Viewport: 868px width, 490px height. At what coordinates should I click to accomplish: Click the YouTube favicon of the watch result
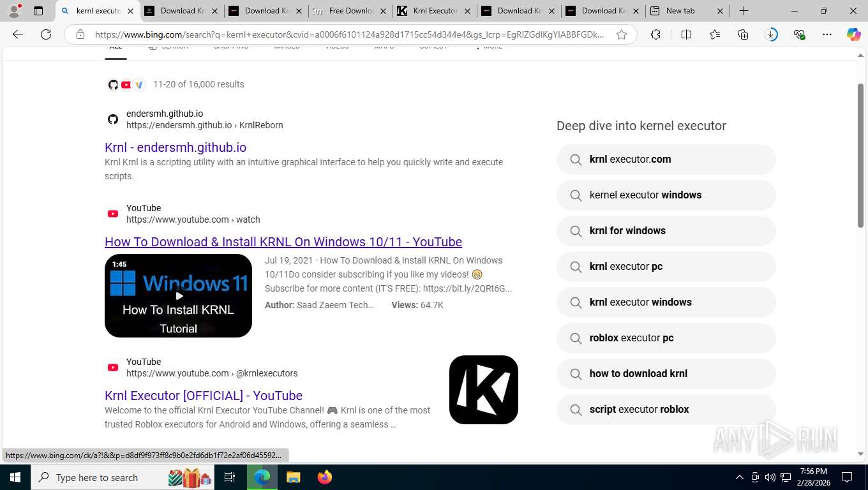[113, 214]
